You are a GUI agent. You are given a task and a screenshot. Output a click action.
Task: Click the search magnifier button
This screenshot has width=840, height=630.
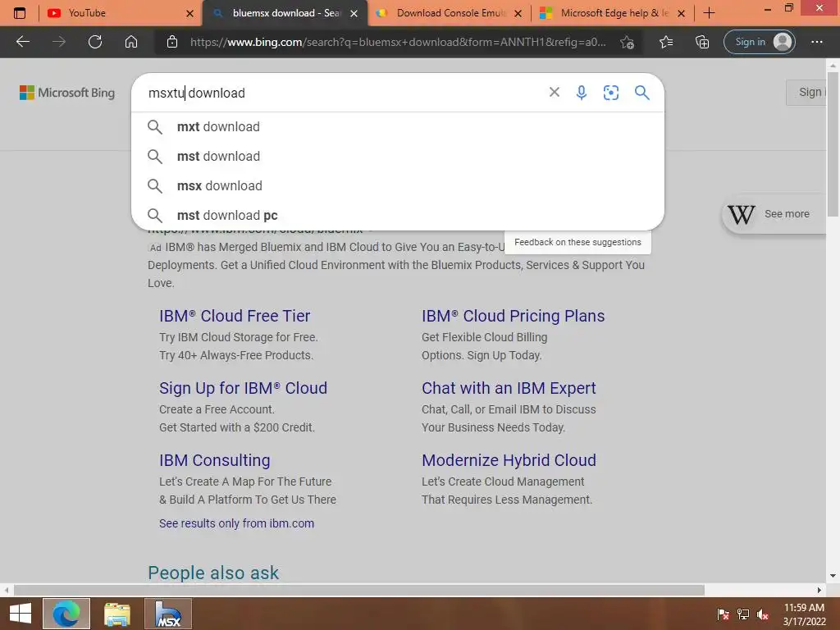tap(641, 93)
